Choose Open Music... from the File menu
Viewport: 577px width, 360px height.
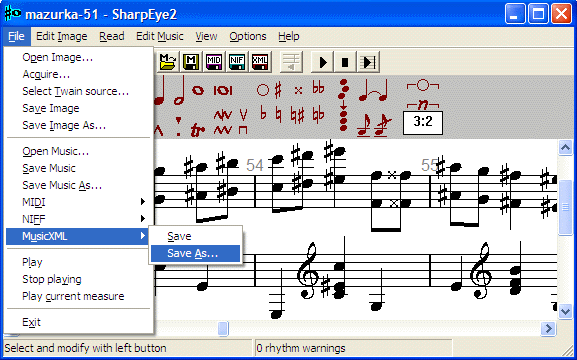(78, 151)
